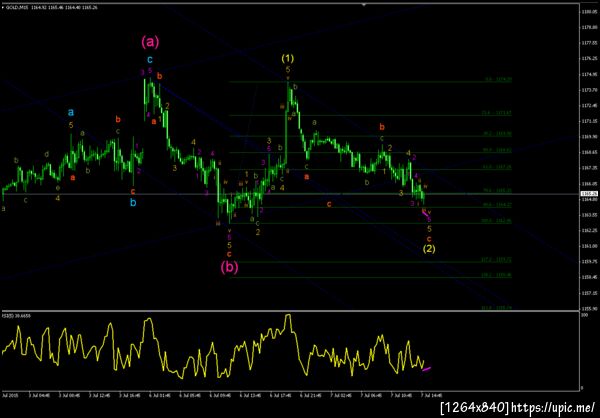Image resolution: width=600 pixels, height=418 pixels.
Task: Select the magenta trend line on RSI
Action: (x=427, y=369)
